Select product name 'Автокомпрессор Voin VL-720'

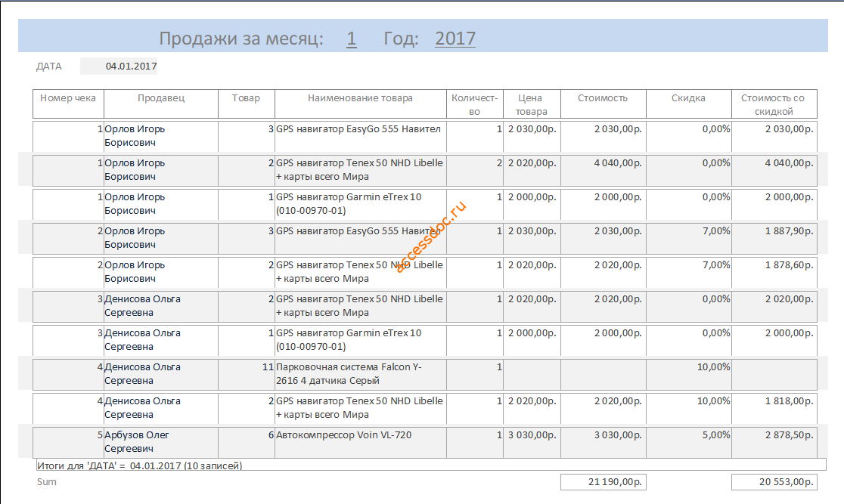[x=360, y=442]
